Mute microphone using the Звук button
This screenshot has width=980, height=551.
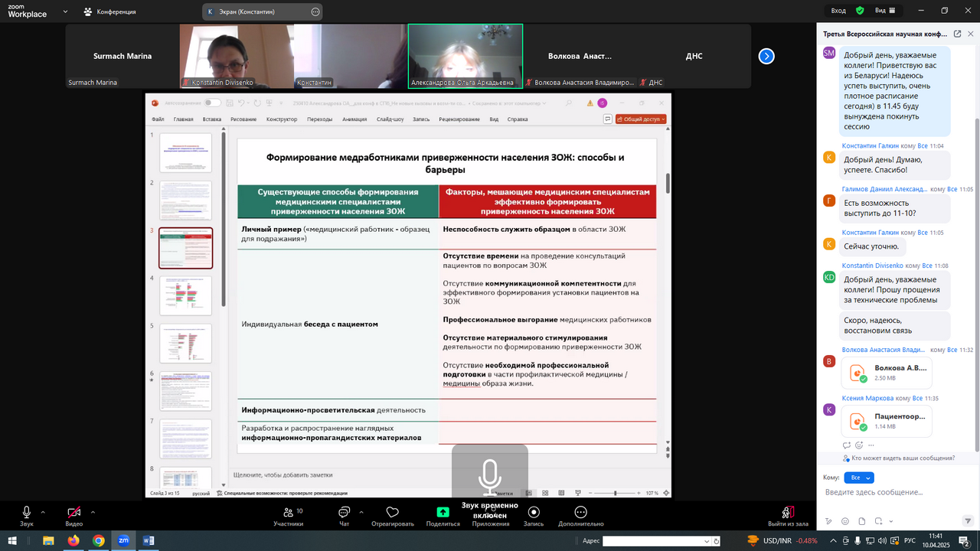pyautogui.click(x=27, y=516)
